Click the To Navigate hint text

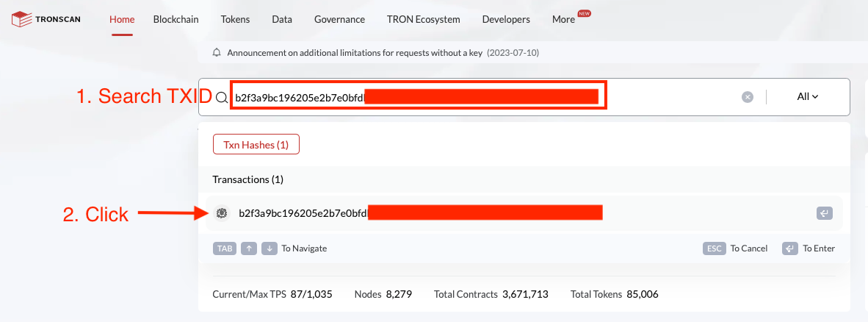304,248
